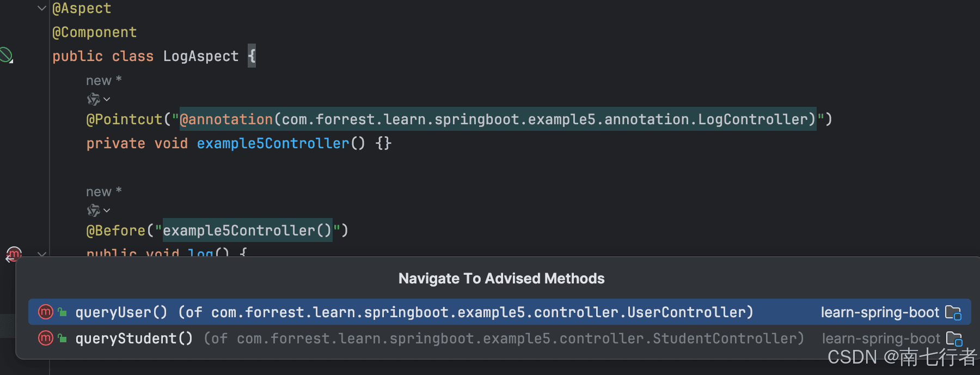Select queryUser() in advised methods list
This screenshot has height=375, width=980.
click(499, 312)
